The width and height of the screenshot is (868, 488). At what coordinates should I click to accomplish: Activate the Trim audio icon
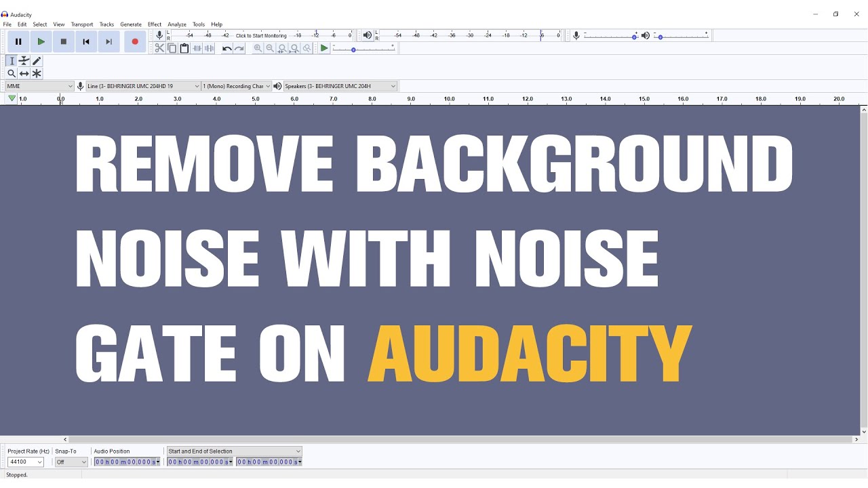[195, 48]
